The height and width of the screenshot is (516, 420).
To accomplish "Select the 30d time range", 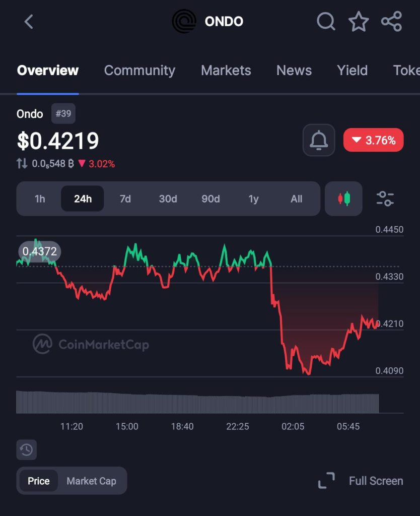I will coord(168,199).
